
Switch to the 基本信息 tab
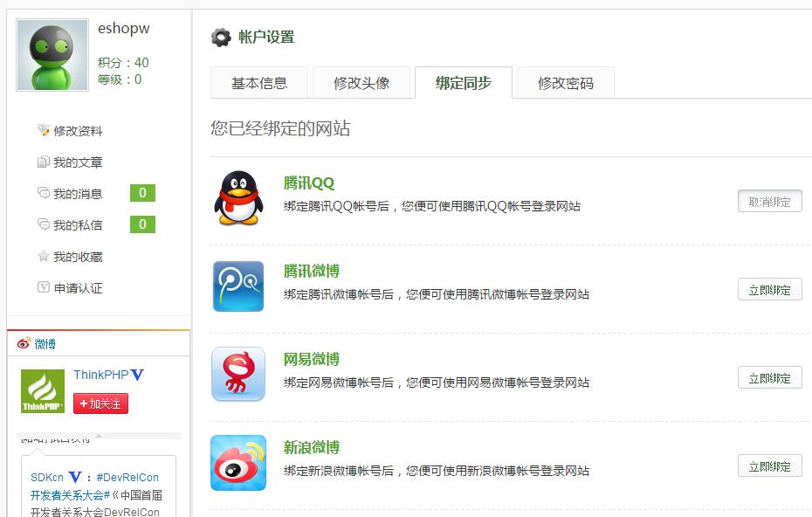259,83
